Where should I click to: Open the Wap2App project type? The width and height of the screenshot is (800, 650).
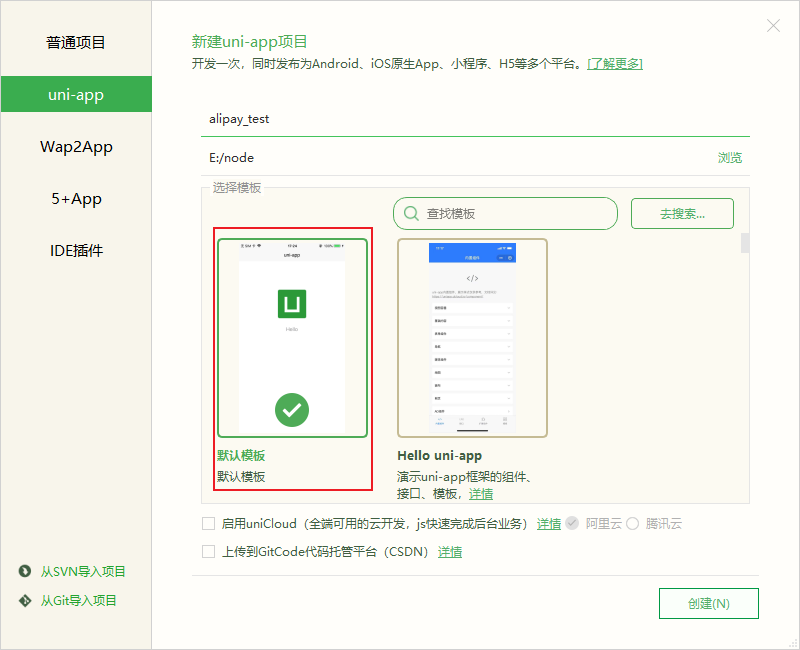76,146
